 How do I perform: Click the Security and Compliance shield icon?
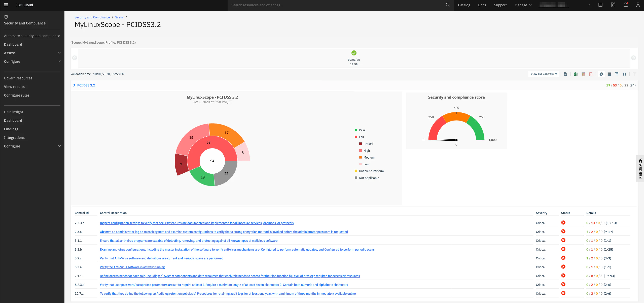[x=6, y=17]
